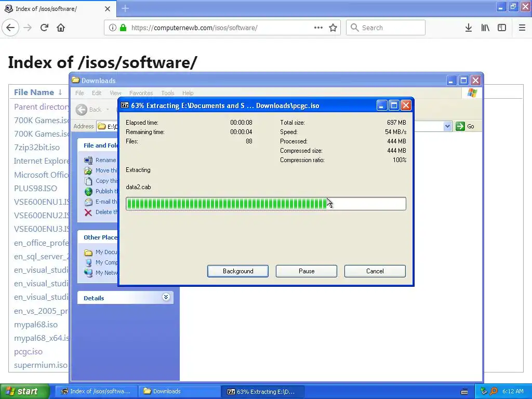532x399 pixels.
Task: Open Firefox library icon
Action: [485, 28]
